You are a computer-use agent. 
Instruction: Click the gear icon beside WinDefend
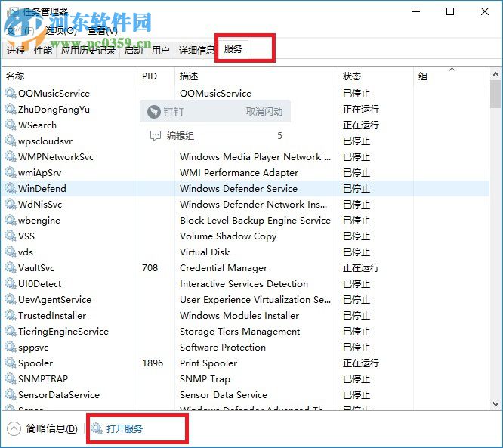click(11, 189)
